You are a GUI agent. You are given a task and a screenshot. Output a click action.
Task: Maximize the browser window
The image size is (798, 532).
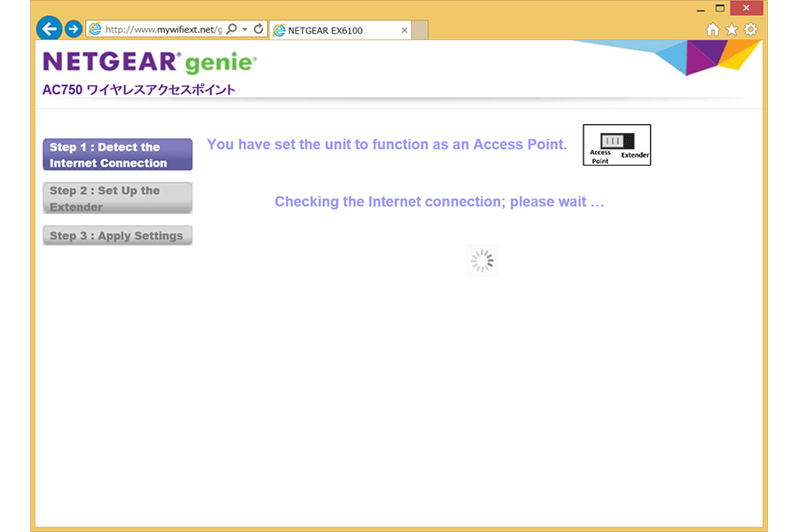pos(721,8)
